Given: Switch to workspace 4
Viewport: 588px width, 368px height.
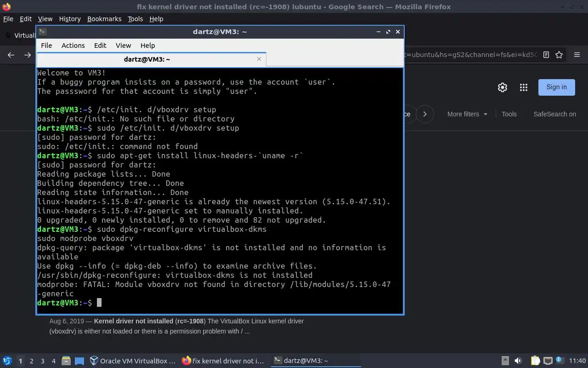Looking at the screenshot, I should (53, 361).
